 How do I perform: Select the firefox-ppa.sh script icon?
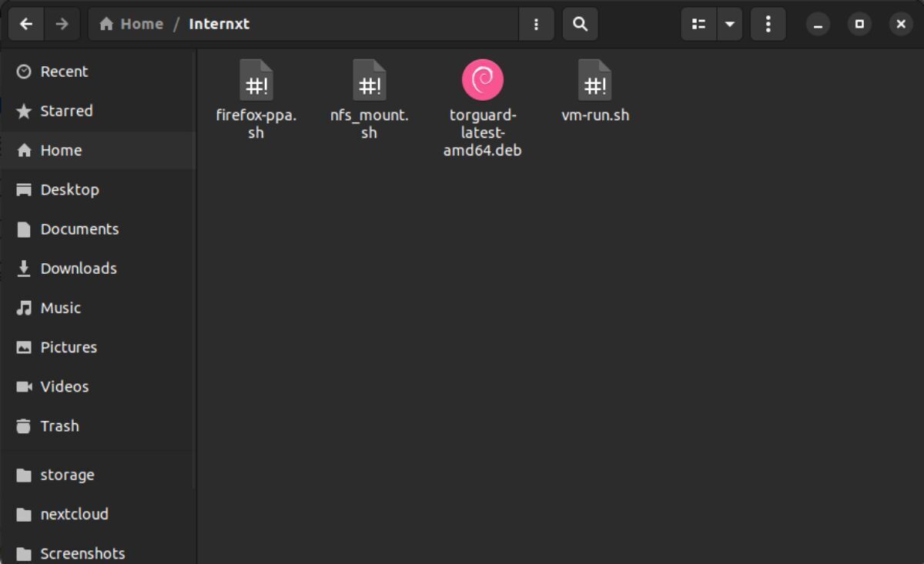pos(256,80)
